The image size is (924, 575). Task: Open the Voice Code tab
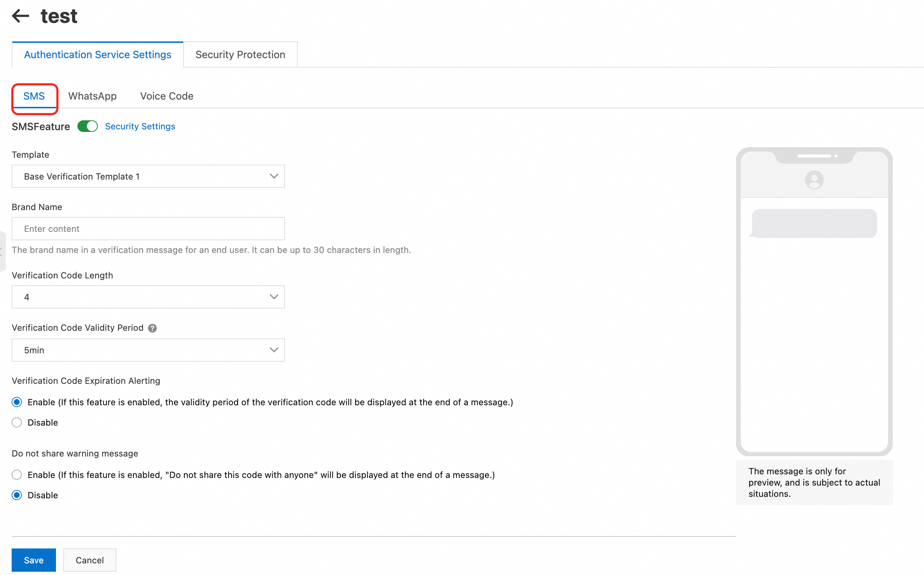[166, 96]
